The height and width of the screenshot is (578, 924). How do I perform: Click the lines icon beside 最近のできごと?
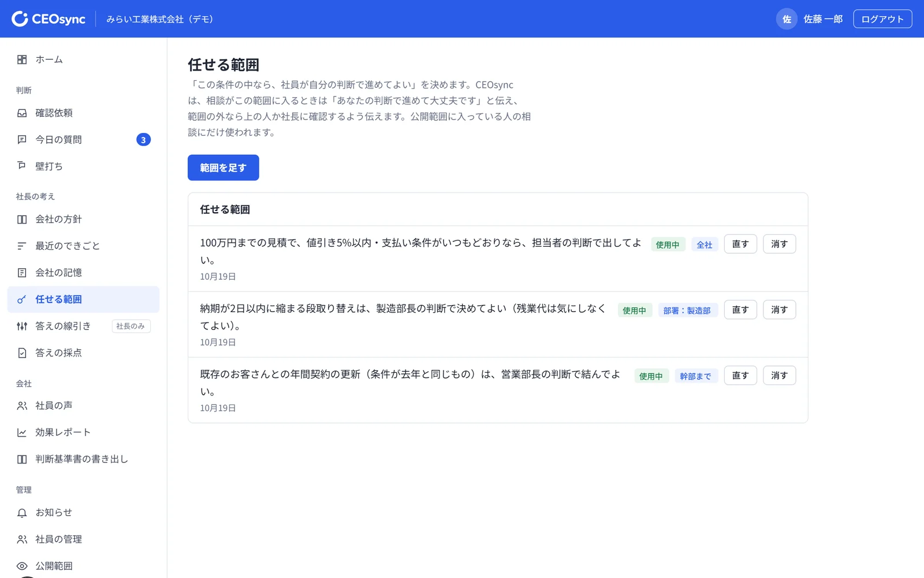tap(22, 246)
